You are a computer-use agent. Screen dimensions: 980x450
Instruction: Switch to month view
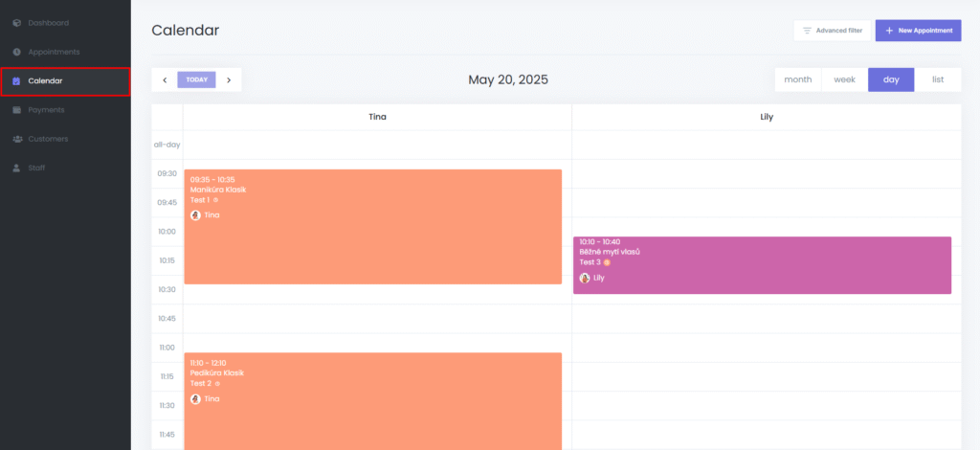(797, 79)
